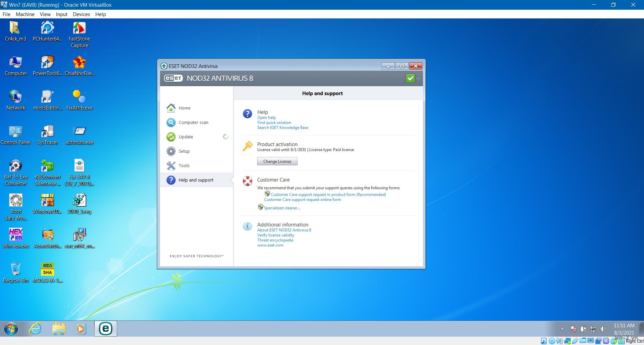Select the WinHex.exe desktop icon
This screenshot has height=345, width=644.
pyautogui.click(x=16, y=235)
